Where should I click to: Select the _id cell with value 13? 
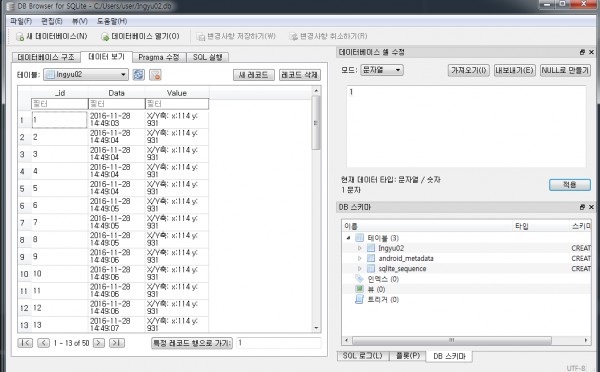(60, 325)
